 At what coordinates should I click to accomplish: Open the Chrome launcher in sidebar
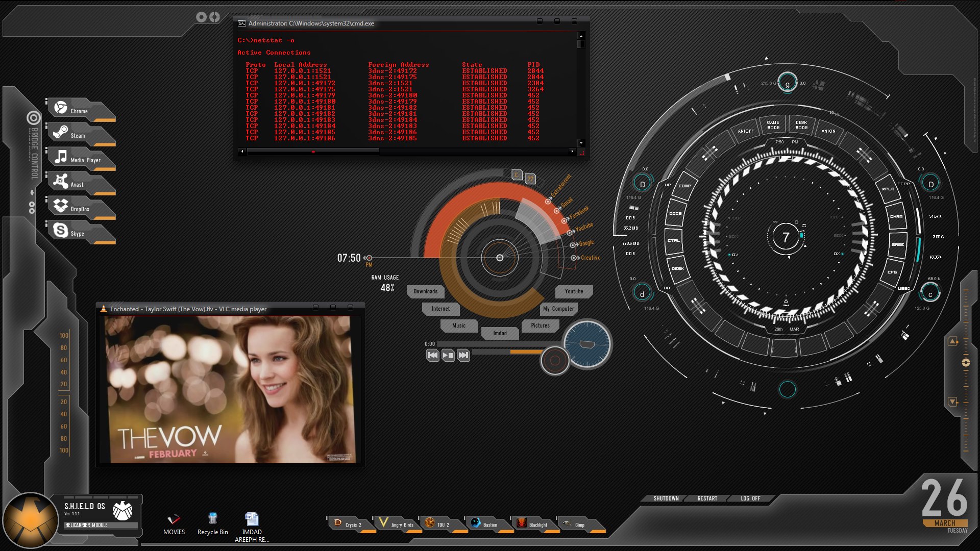click(79, 110)
